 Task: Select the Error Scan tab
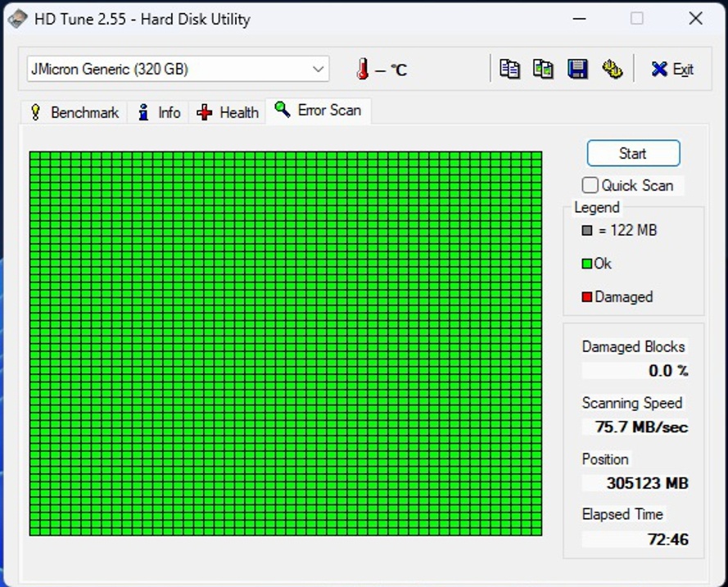pos(319,110)
